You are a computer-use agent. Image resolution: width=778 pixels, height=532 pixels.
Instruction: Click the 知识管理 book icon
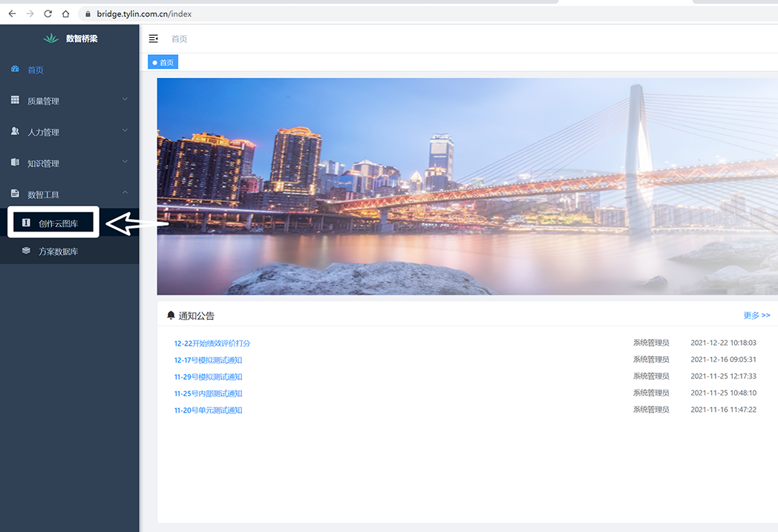coord(15,162)
